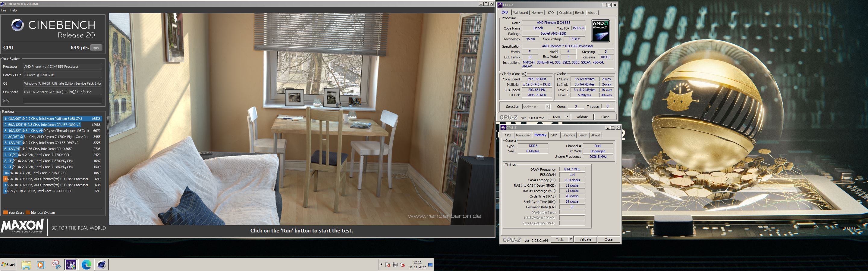This screenshot has width=868, height=271.
Task: Run the Cinebench CPU test
Action: click(x=96, y=48)
